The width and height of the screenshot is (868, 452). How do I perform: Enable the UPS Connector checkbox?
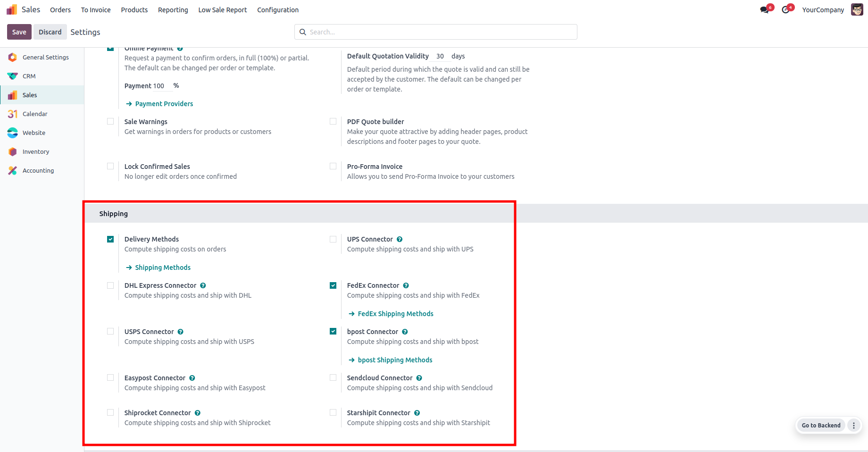[x=333, y=239]
